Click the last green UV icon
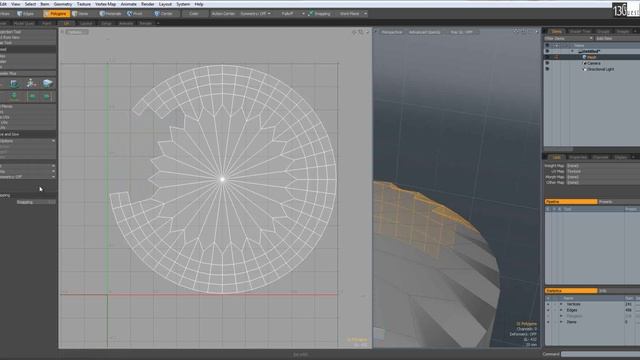 point(47,96)
